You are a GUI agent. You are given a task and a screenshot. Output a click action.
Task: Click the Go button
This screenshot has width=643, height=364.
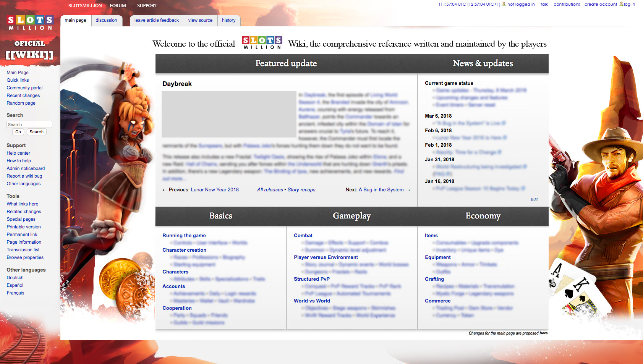point(18,132)
